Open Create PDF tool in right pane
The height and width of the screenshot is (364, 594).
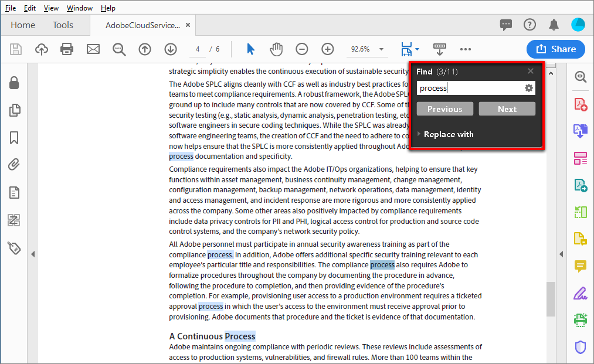581,104
